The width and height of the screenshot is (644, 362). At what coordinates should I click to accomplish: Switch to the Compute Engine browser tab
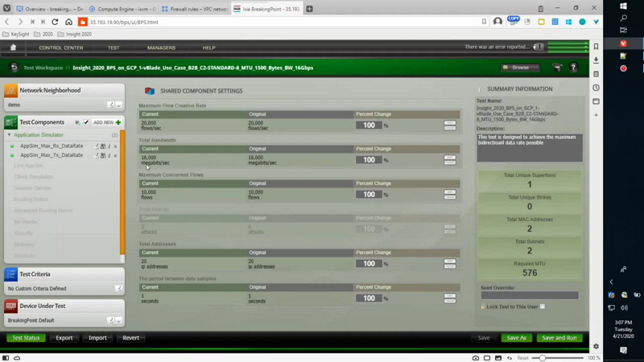(122, 9)
